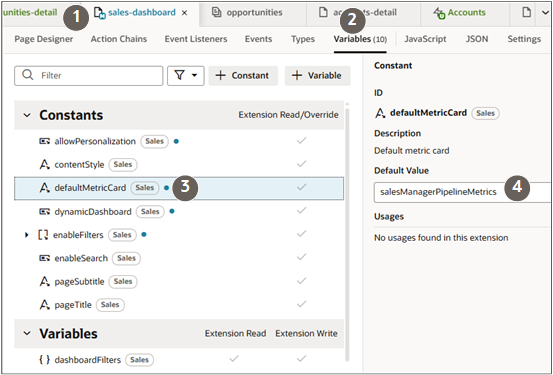This screenshot has height=375, width=553.
Task: Select the Variables (10) section
Action: tap(360, 39)
